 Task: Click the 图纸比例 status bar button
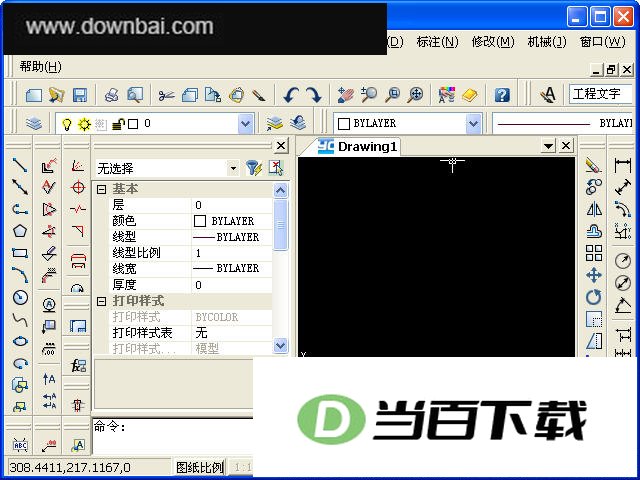200,467
